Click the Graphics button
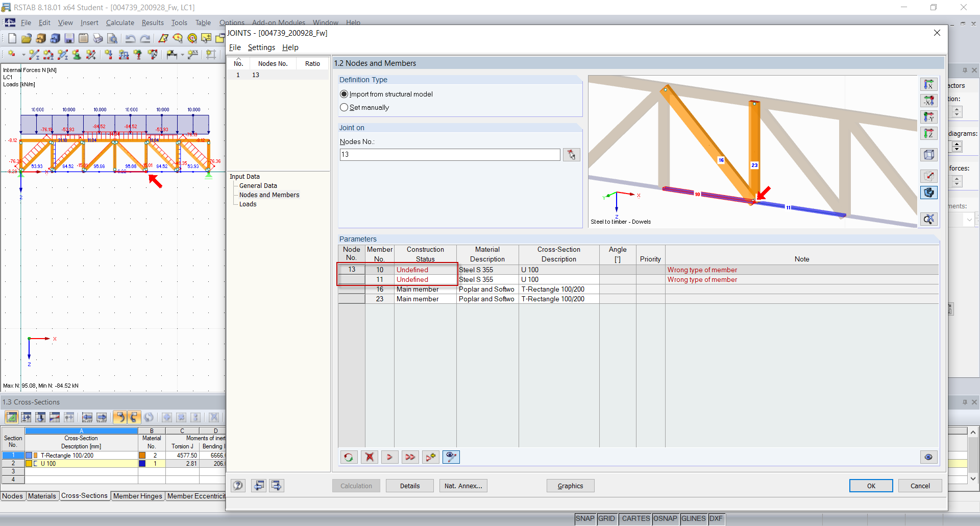980x526 pixels. click(571, 486)
